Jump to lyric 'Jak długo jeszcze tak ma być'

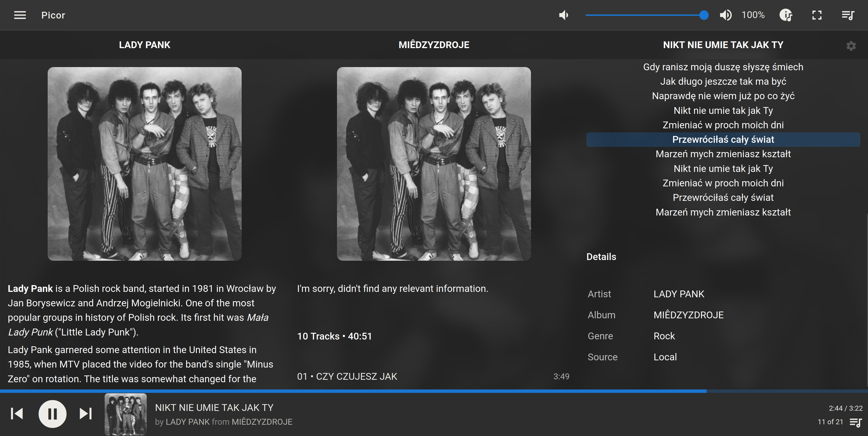pos(723,82)
